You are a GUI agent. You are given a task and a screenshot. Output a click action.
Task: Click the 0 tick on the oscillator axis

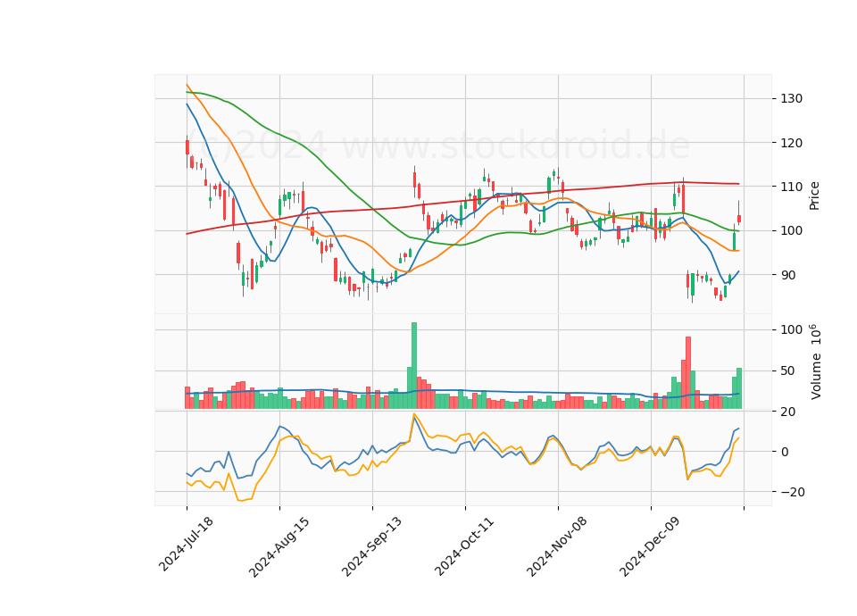tap(785, 452)
